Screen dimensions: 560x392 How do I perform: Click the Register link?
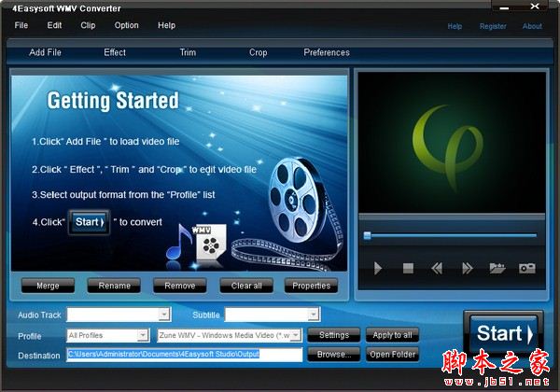(x=493, y=26)
